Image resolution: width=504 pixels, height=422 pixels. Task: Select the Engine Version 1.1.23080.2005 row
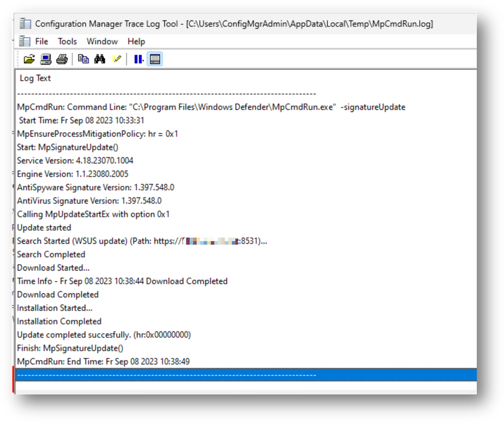[246, 174]
